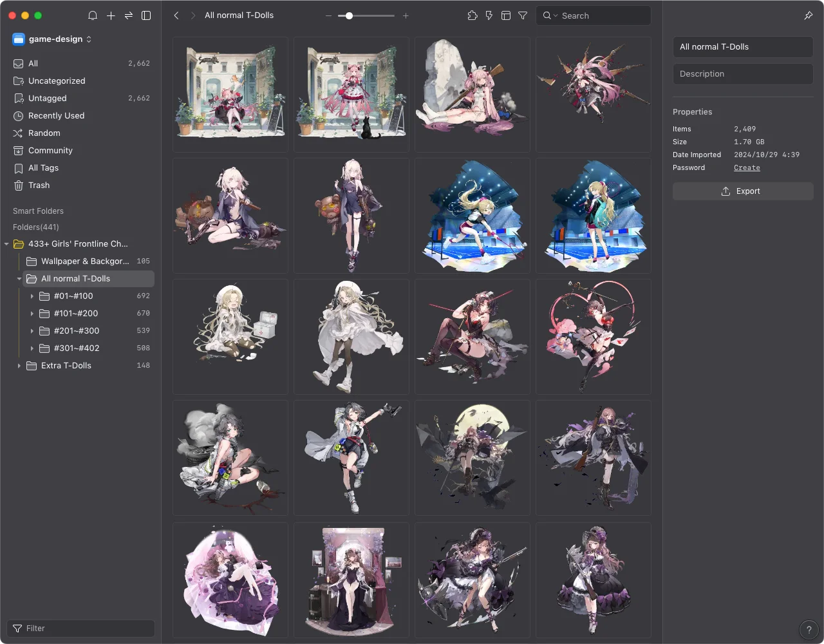The image size is (824, 644).
Task: Select the All normal T-Dolls folder
Action: coord(88,279)
